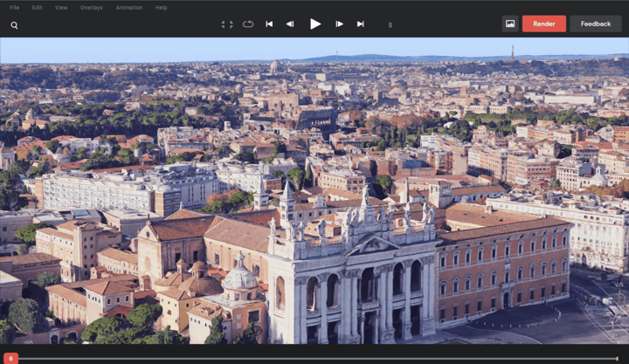Play the animation
Viewport: 629px width, 364px height.
[314, 24]
